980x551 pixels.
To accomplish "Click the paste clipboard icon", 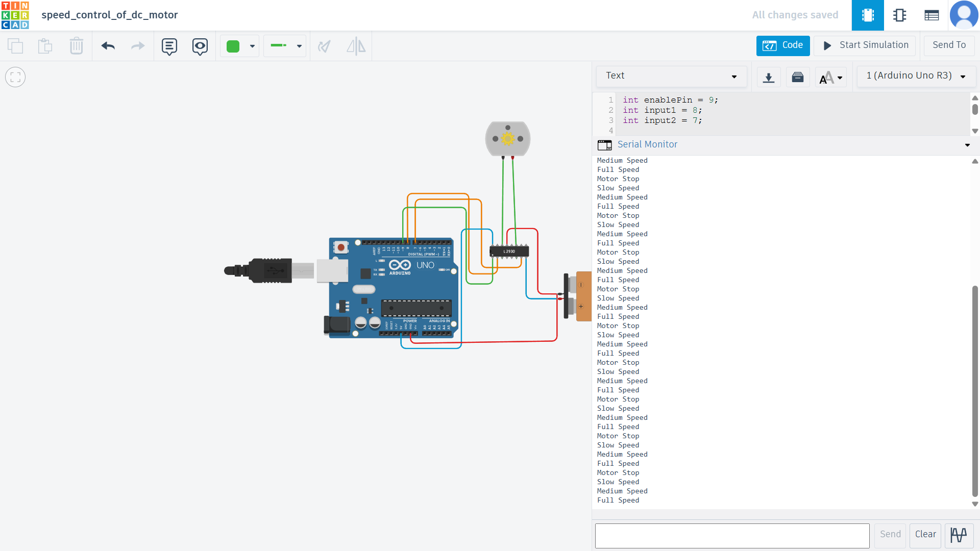I will tap(45, 46).
